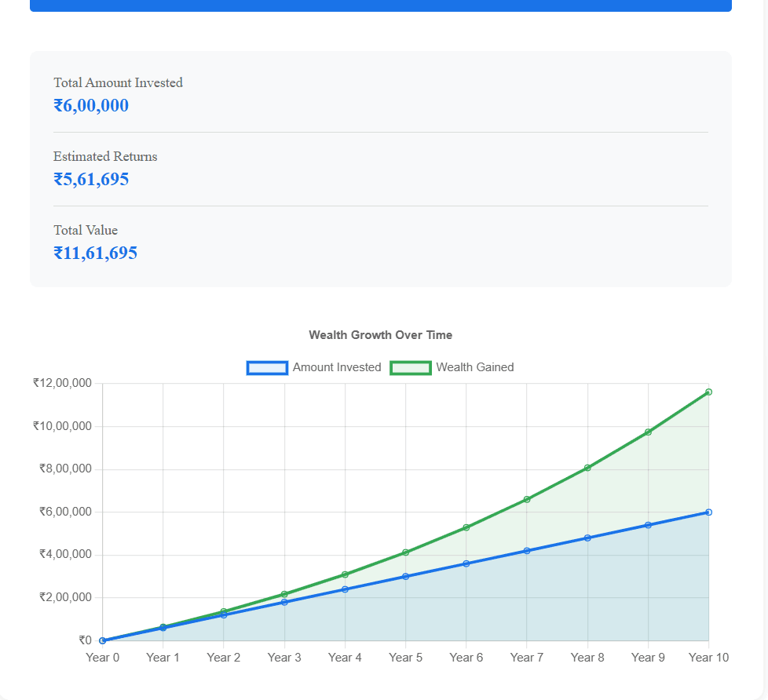Click the Year 10 Wealth Gained data point
The image size is (768, 700).
(708, 391)
